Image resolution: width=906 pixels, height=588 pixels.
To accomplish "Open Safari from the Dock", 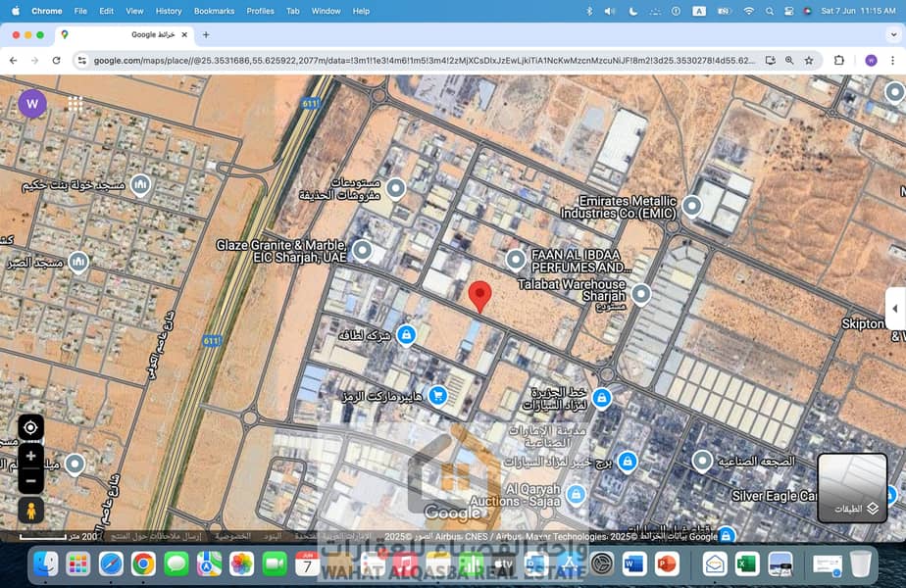I will (x=111, y=563).
